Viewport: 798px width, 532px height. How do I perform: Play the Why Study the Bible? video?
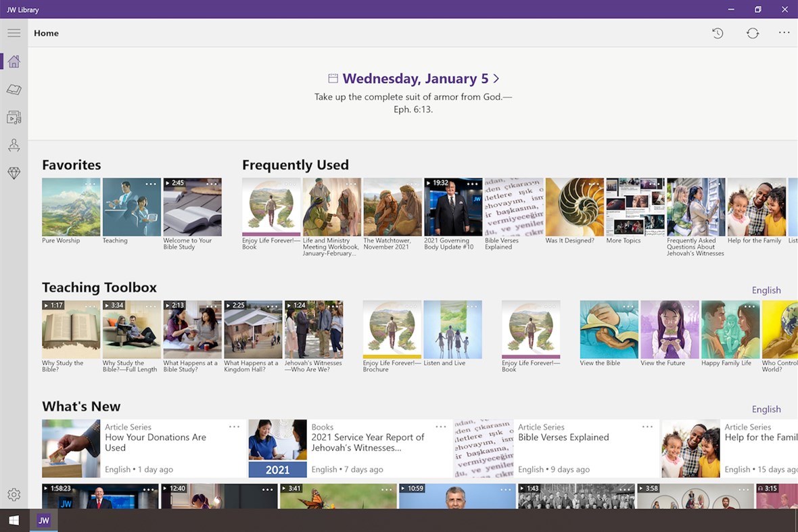tap(70, 329)
